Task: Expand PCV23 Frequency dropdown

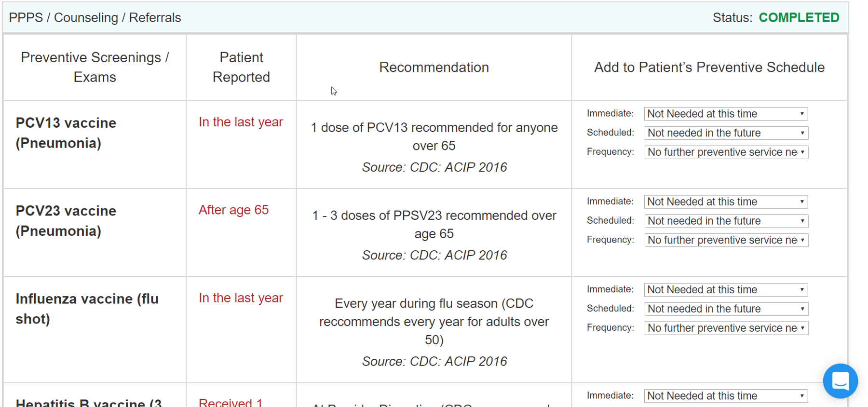Action: tap(726, 240)
